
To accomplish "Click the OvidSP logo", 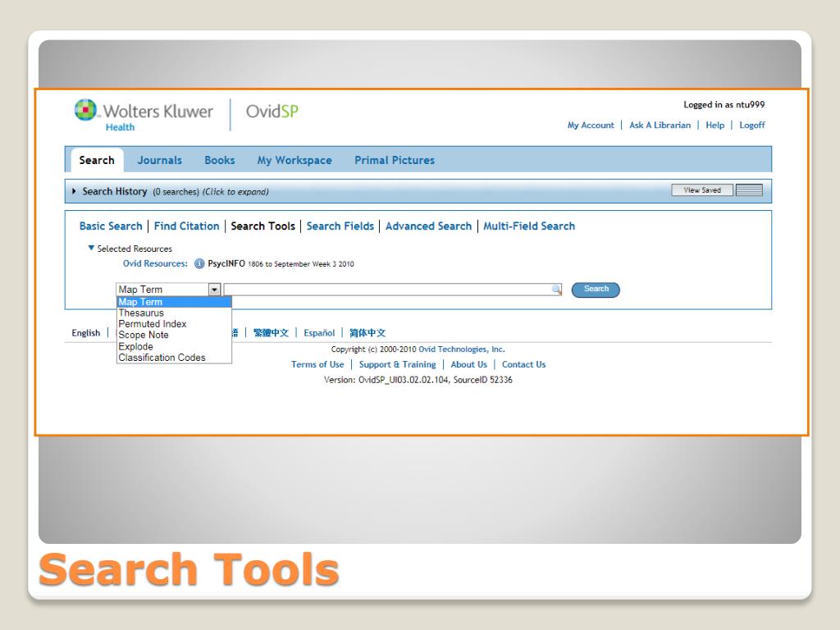I will point(272,112).
